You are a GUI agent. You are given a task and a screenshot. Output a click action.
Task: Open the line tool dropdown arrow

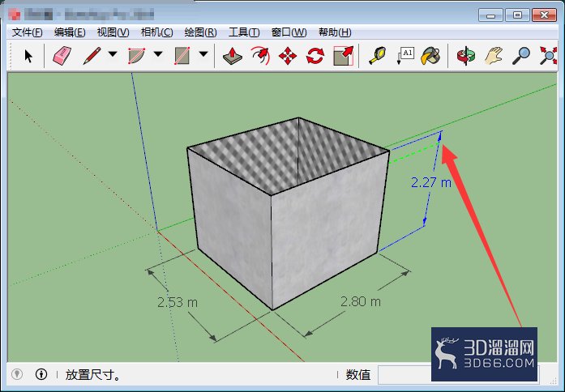pos(113,54)
